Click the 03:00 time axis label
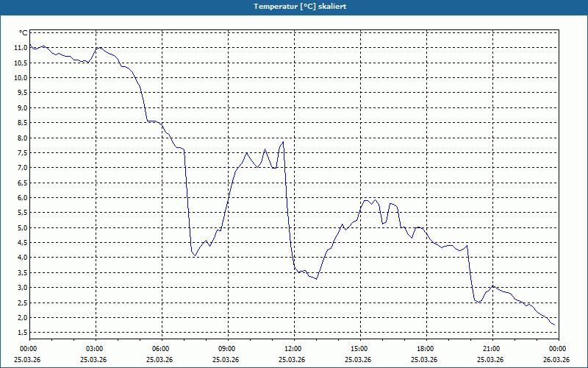 96,349
